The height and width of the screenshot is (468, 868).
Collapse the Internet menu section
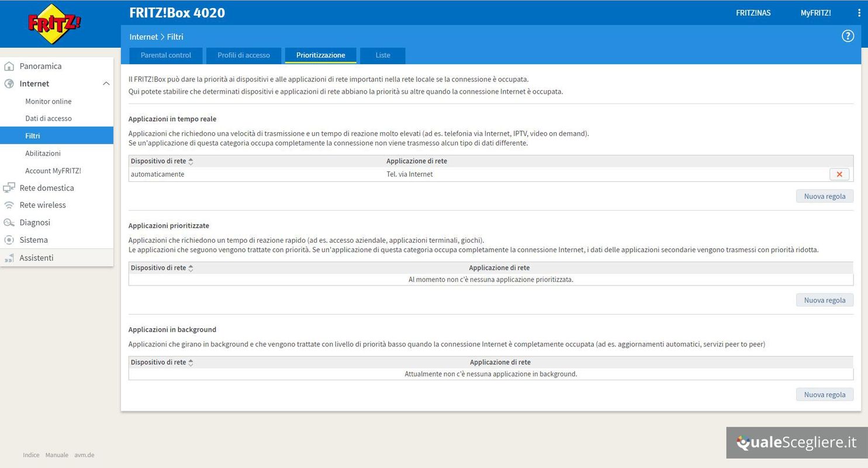tap(106, 84)
